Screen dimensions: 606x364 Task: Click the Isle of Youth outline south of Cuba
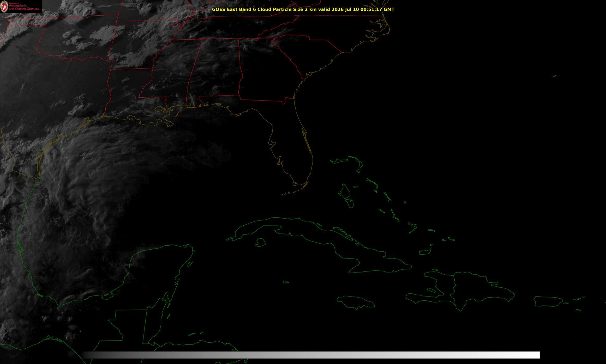(260, 242)
